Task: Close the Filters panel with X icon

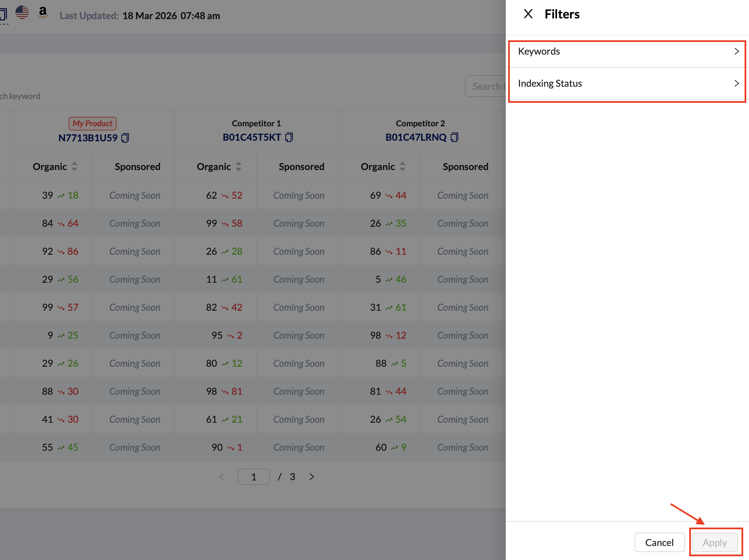Action: point(528,14)
